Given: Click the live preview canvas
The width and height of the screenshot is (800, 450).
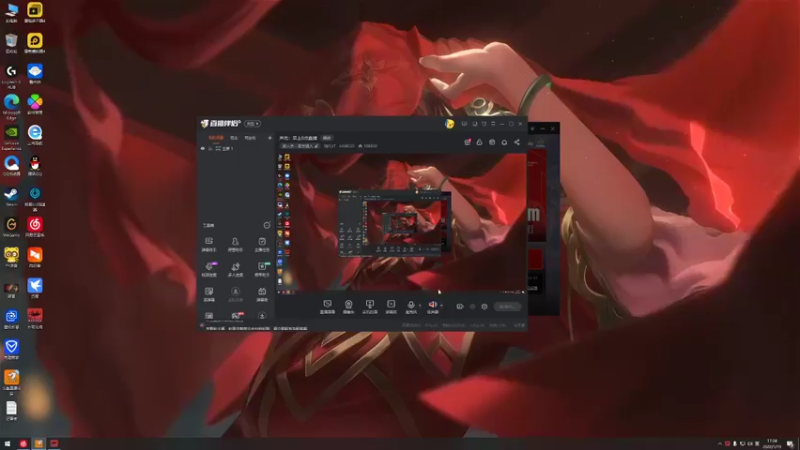Looking at the screenshot, I should click(x=402, y=222).
